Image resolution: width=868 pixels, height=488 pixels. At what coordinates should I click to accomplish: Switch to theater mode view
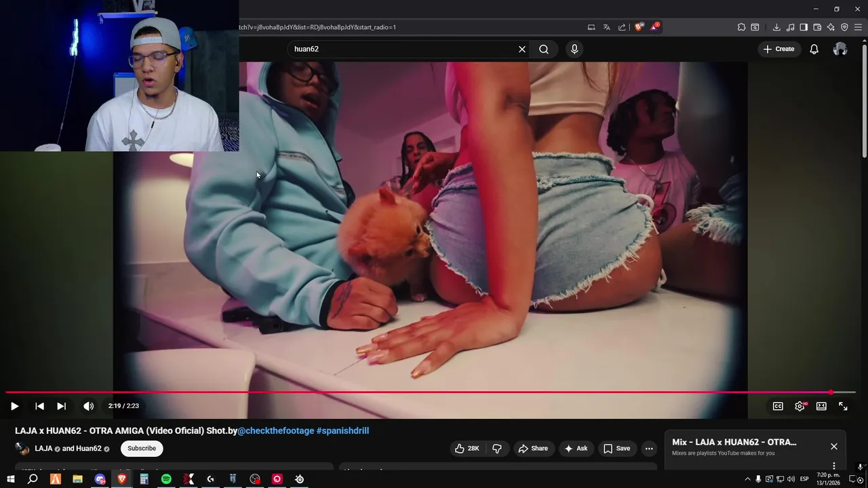click(x=821, y=406)
